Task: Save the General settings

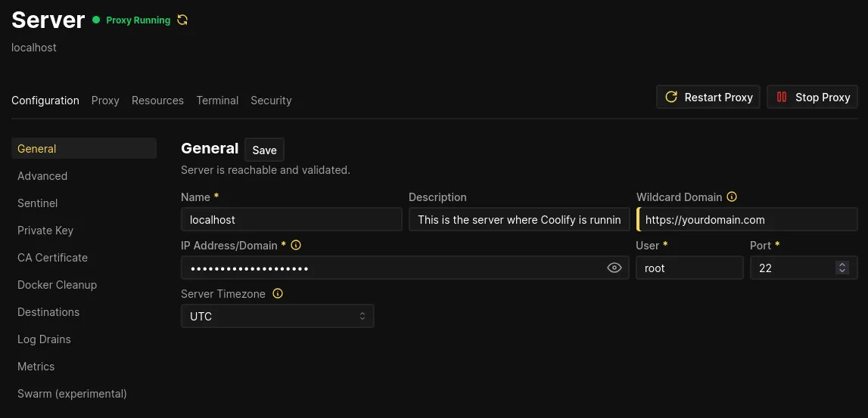Action: pyautogui.click(x=265, y=150)
